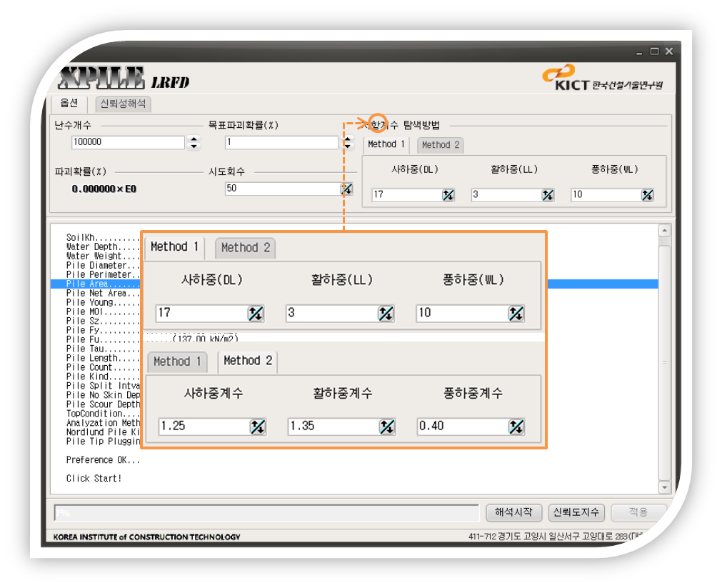Image resolution: width=722 pixels, height=588 pixels.
Task: Select the Water Depth row
Action: 102,246
